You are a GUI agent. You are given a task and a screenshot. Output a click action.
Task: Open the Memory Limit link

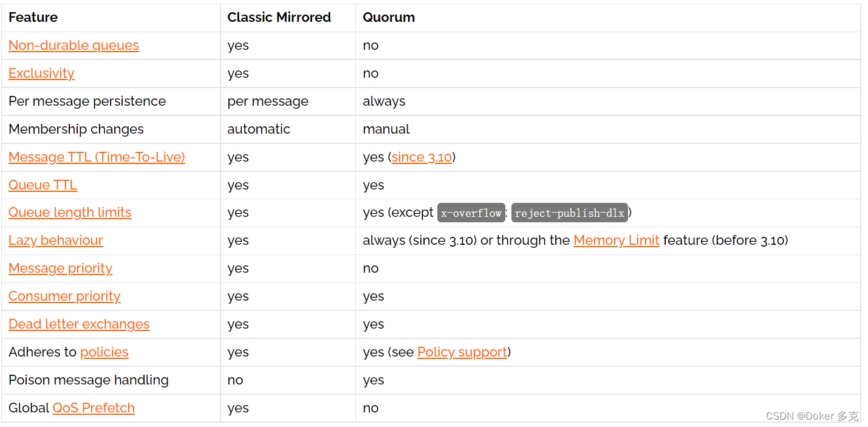click(616, 241)
